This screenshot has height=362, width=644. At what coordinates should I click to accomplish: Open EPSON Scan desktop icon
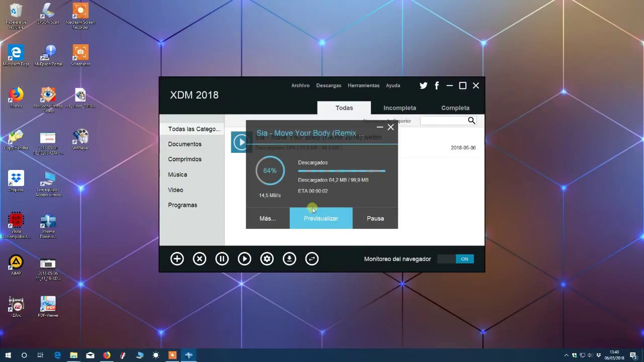click(48, 14)
